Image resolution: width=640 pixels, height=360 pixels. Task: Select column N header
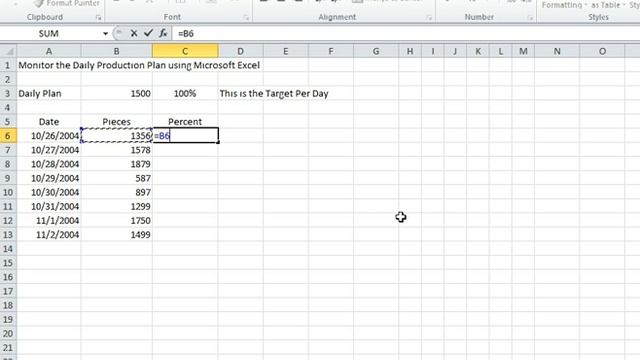(557, 51)
